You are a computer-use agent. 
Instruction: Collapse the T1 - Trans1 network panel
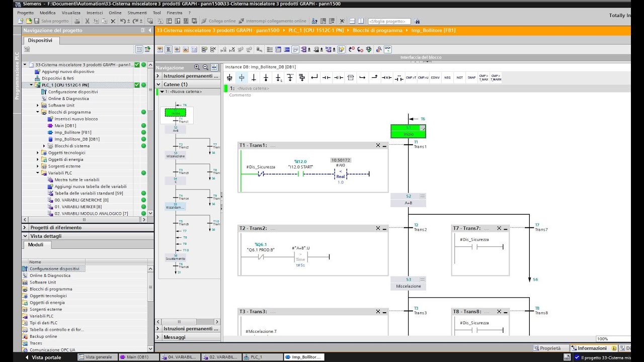tap(384, 145)
